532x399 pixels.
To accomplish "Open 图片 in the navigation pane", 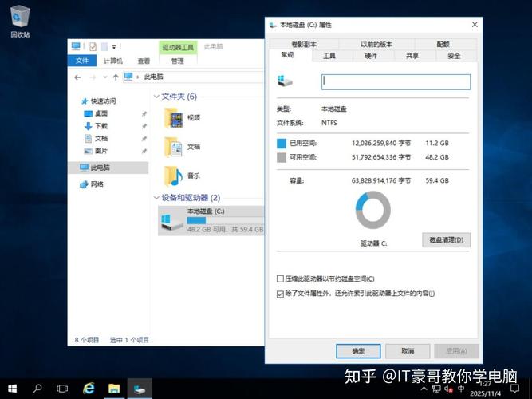I will click(101, 151).
